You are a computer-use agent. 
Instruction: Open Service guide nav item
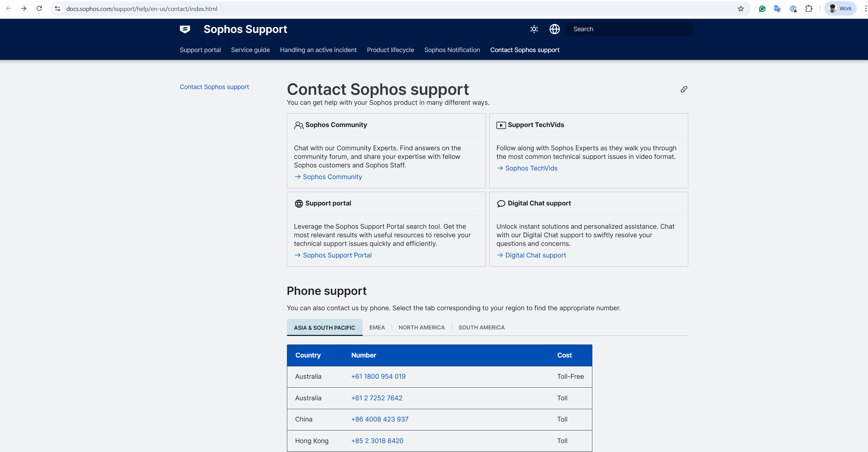[x=250, y=50]
